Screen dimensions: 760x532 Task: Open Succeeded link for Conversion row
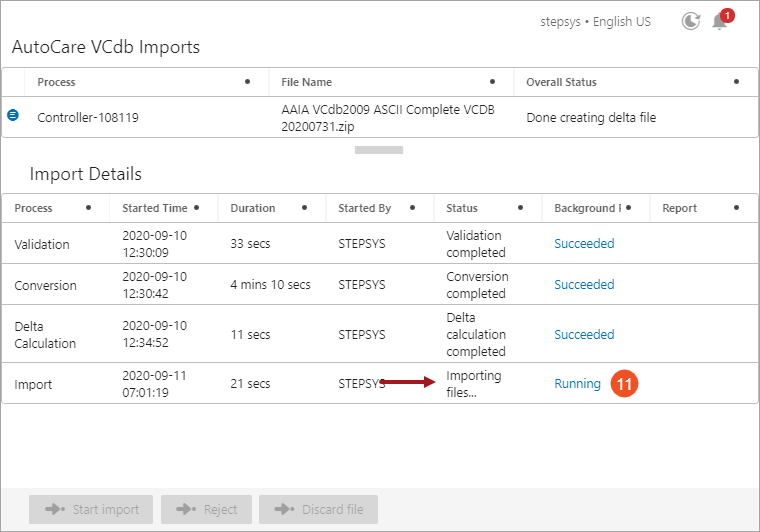pos(584,284)
